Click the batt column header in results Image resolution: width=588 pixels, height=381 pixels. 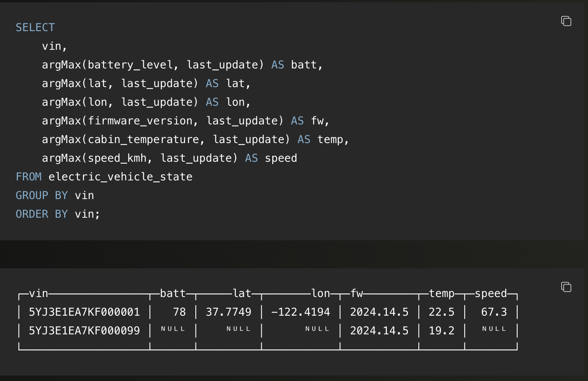[x=173, y=293]
